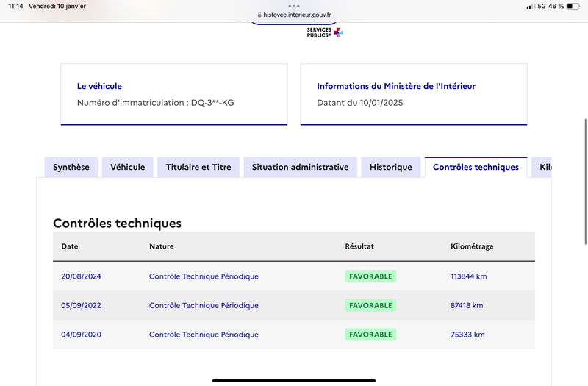Click the Le véhicule card heading
Viewport: 588px width, 386px height.
(x=99, y=86)
